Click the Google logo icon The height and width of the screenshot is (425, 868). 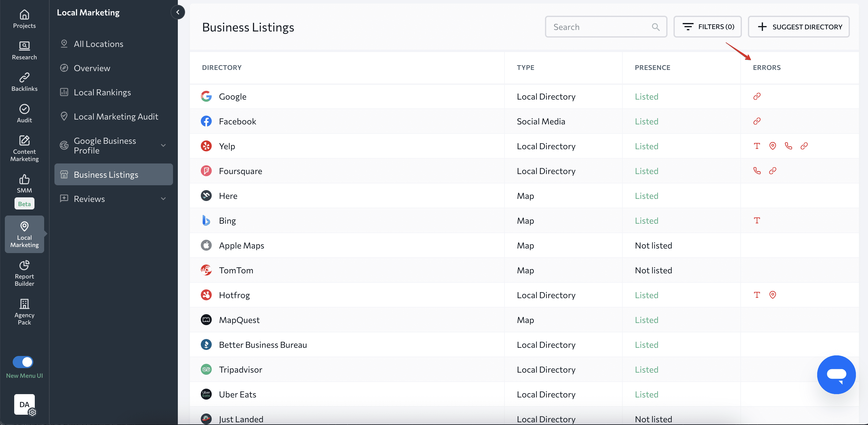(206, 97)
